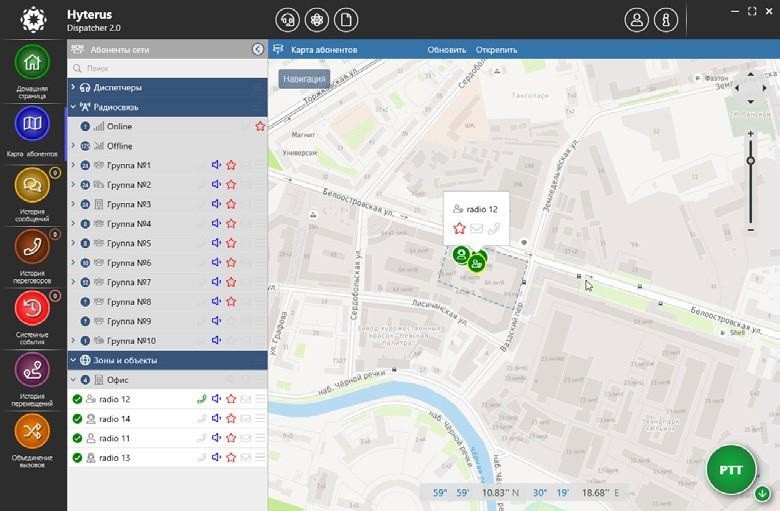
Task: Toggle favorite star for Группа №3
Action: 231,204
